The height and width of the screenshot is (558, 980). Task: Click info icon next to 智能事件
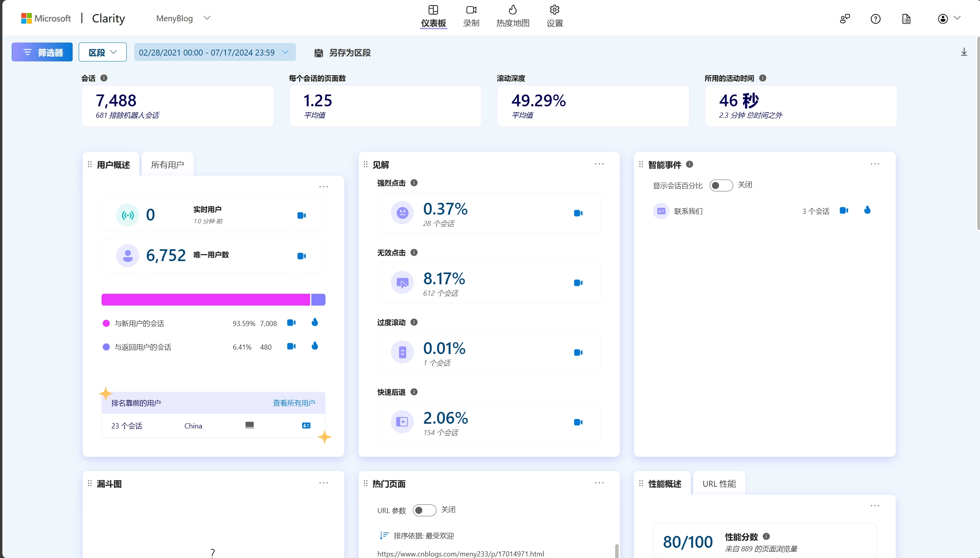click(690, 164)
